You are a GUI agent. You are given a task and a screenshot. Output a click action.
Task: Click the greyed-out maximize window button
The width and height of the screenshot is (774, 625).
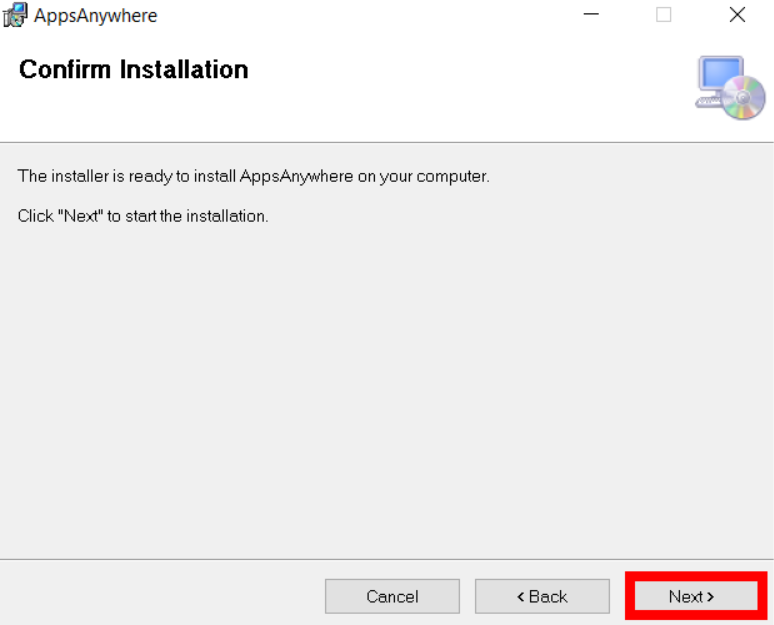(x=663, y=15)
